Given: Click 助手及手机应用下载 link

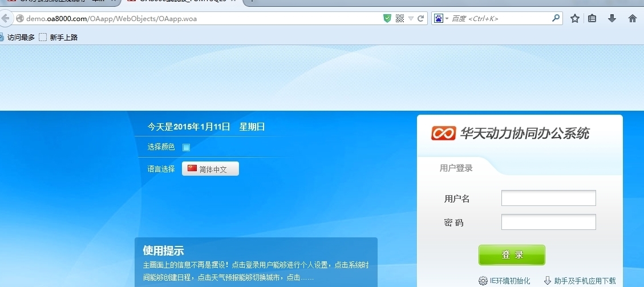Looking at the screenshot, I should [x=585, y=281].
